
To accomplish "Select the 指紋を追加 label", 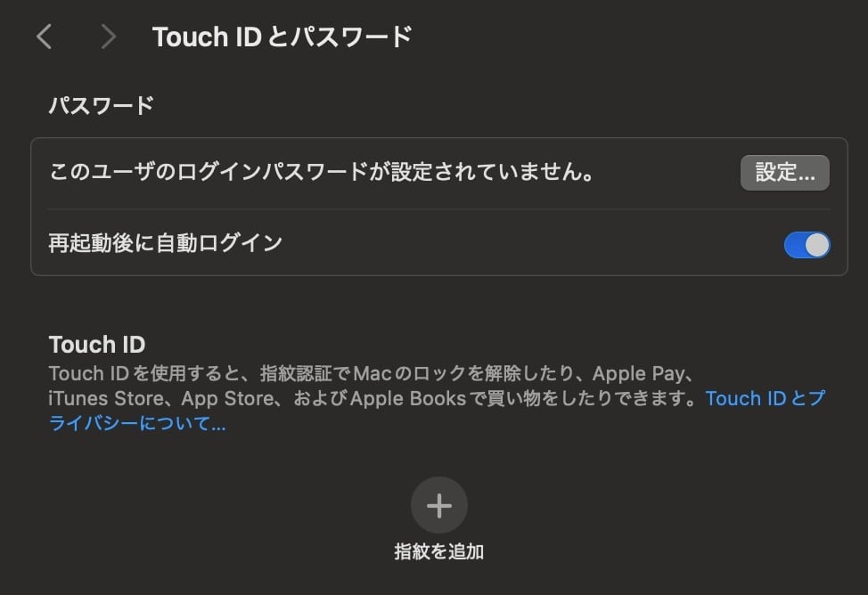I will [x=439, y=551].
